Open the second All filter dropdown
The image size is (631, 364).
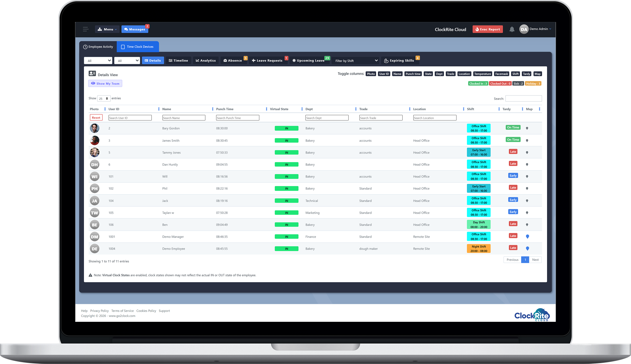click(127, 61)
